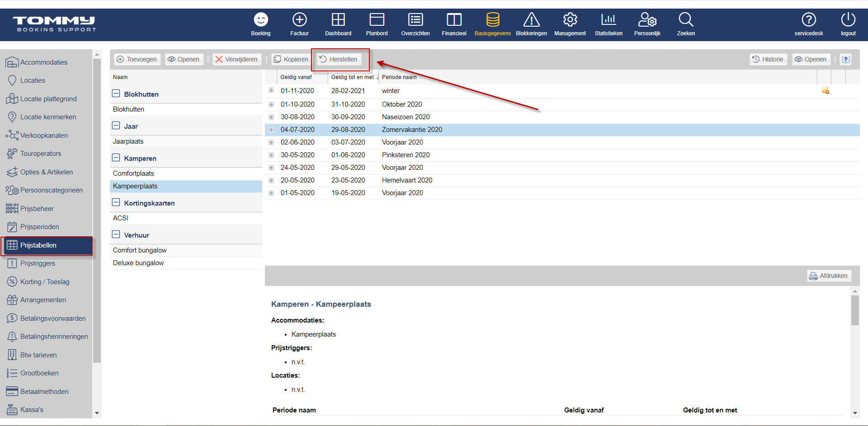
Task: Select the ACSI row
Action: [186, 218]
